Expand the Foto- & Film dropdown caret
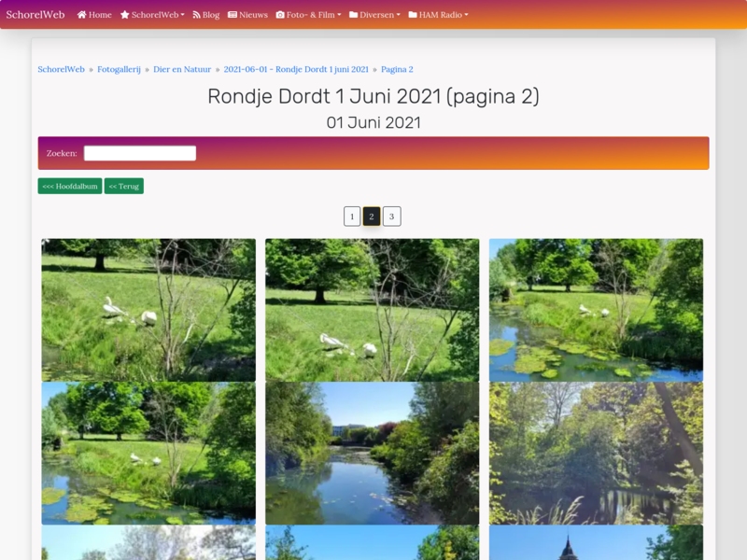 pos(339,15)
